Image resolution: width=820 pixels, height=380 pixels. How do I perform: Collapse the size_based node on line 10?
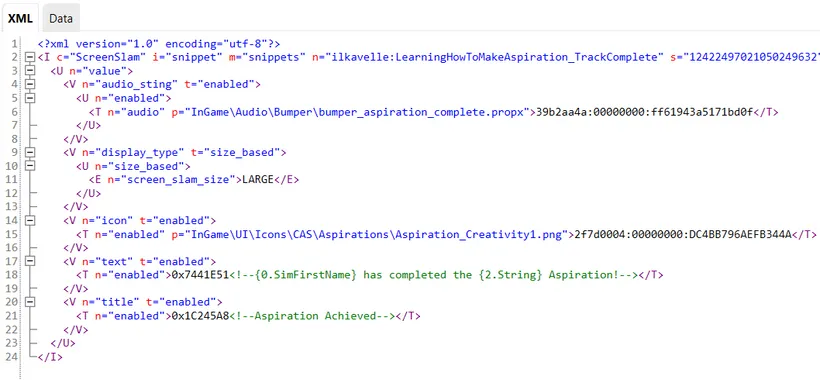click(x=30, y=166)
